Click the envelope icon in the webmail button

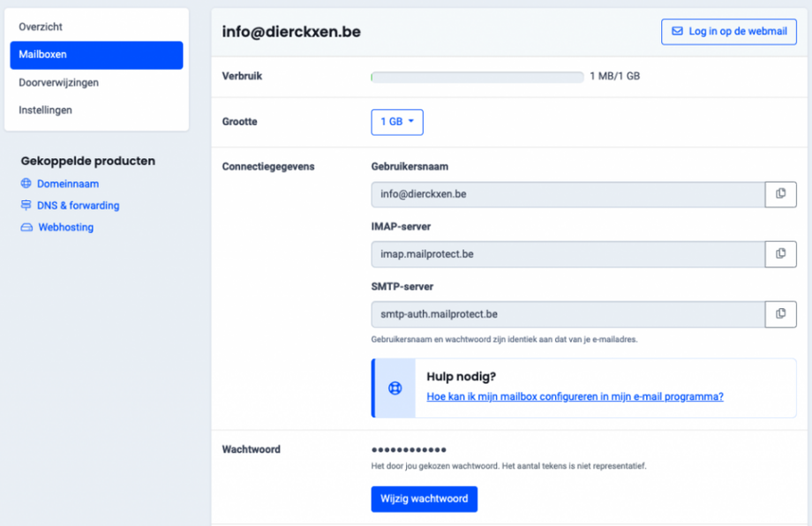click(x=677, y=31)
